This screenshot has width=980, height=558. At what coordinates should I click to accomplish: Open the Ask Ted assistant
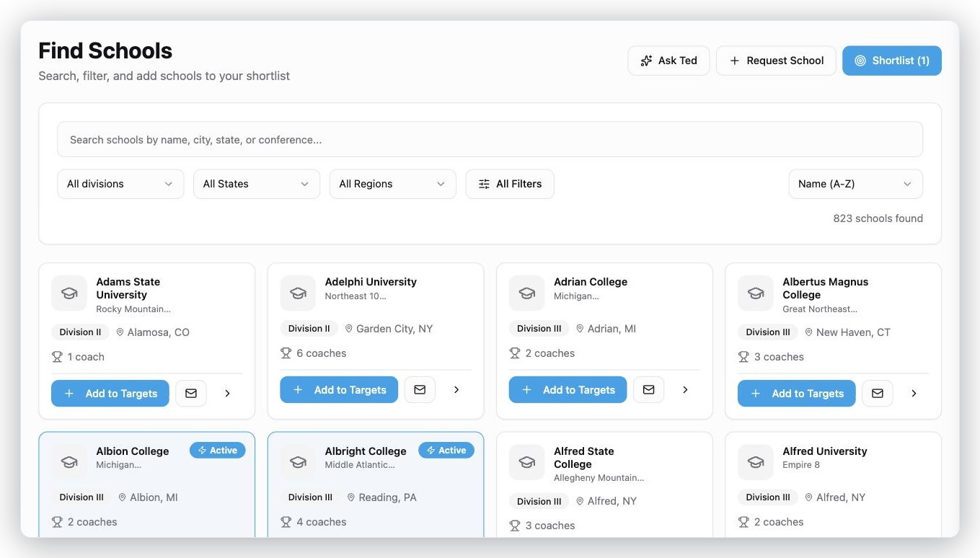click(668, 61)
